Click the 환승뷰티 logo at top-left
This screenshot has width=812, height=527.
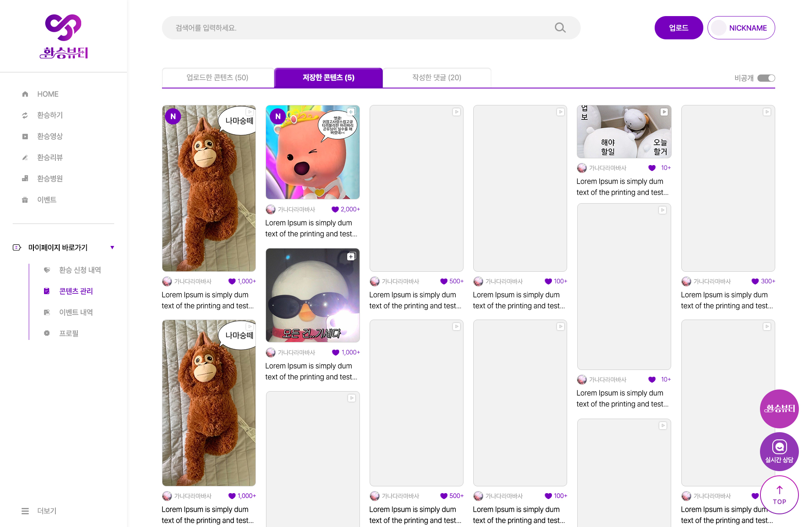click(63, 36)
